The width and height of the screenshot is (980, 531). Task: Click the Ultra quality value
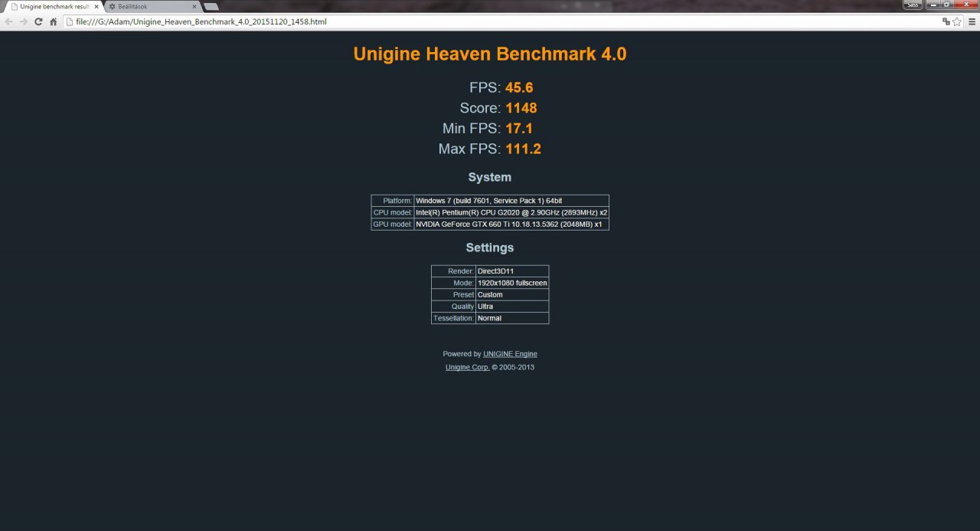click(512, 306)
